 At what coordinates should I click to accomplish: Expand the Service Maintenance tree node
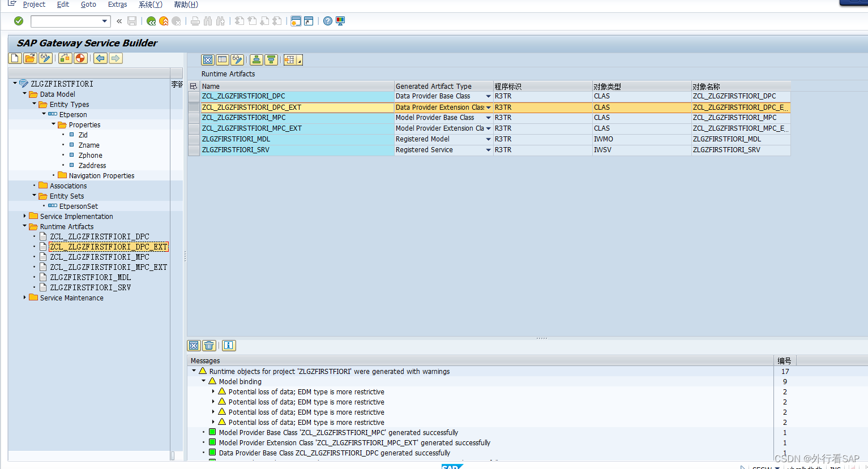(x=24, y=298)
